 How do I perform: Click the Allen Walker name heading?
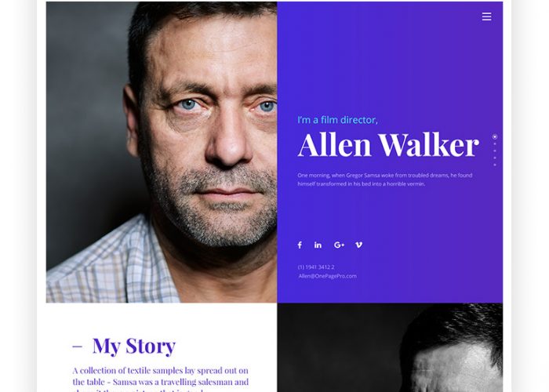click(388, 145)
